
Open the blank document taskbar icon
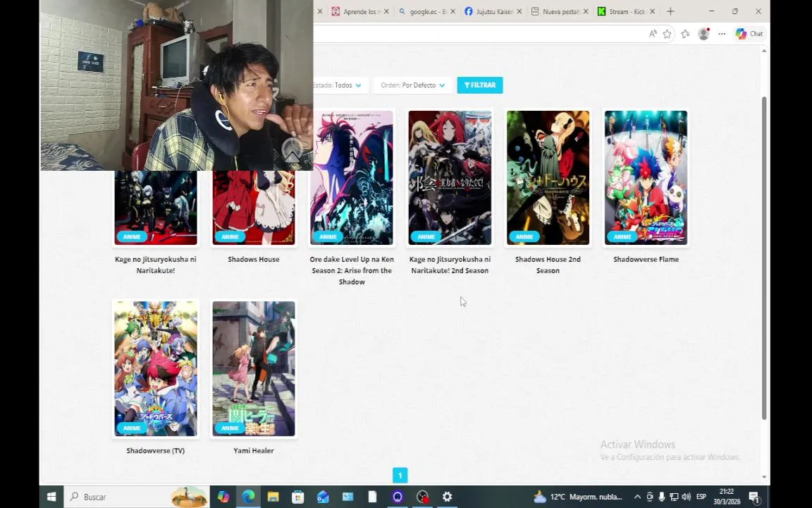[372, 497]
